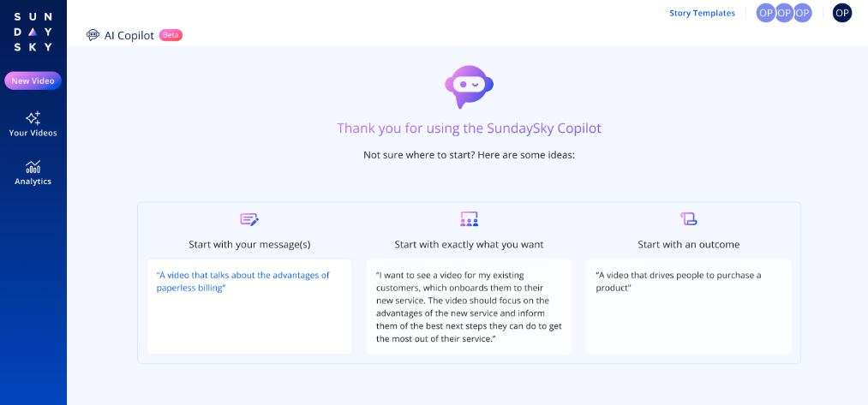The width and height of the screenshot is (868, 405).
Task: Click the Your Videos sparkle icon
Action: 33,117
